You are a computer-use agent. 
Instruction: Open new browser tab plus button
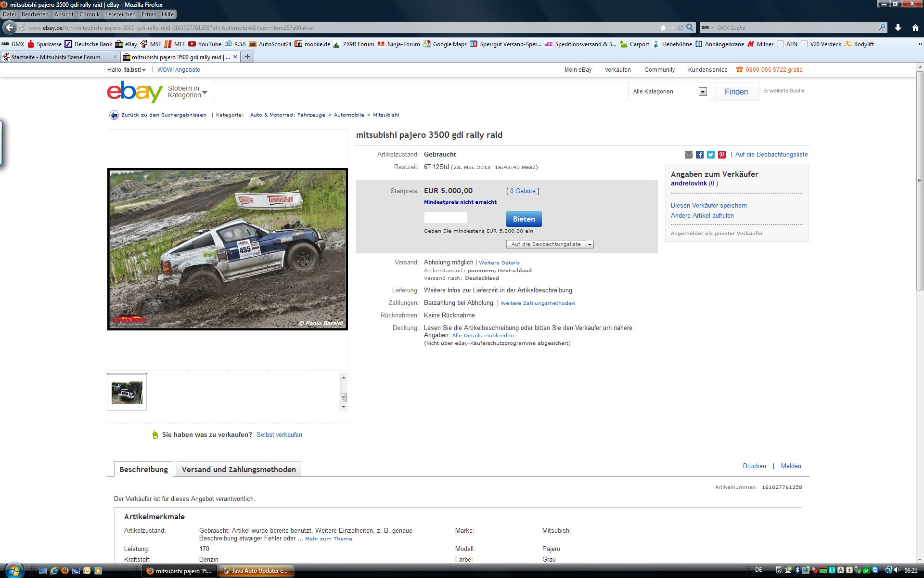click(247, 57)
